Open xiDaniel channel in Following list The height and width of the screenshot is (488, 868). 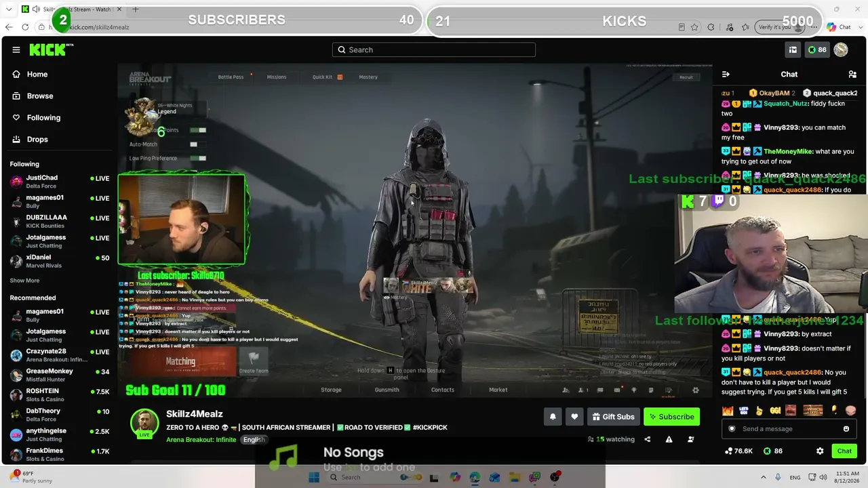click(60, 261)
